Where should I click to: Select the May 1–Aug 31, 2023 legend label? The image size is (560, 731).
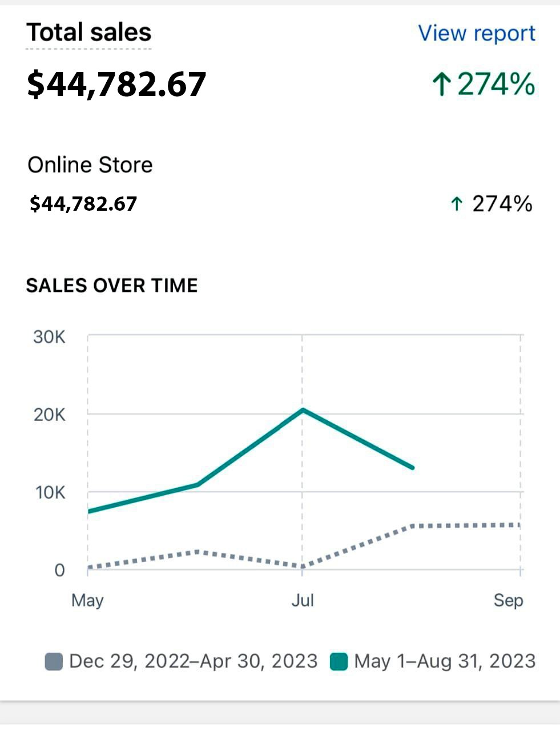pos(445,661)
